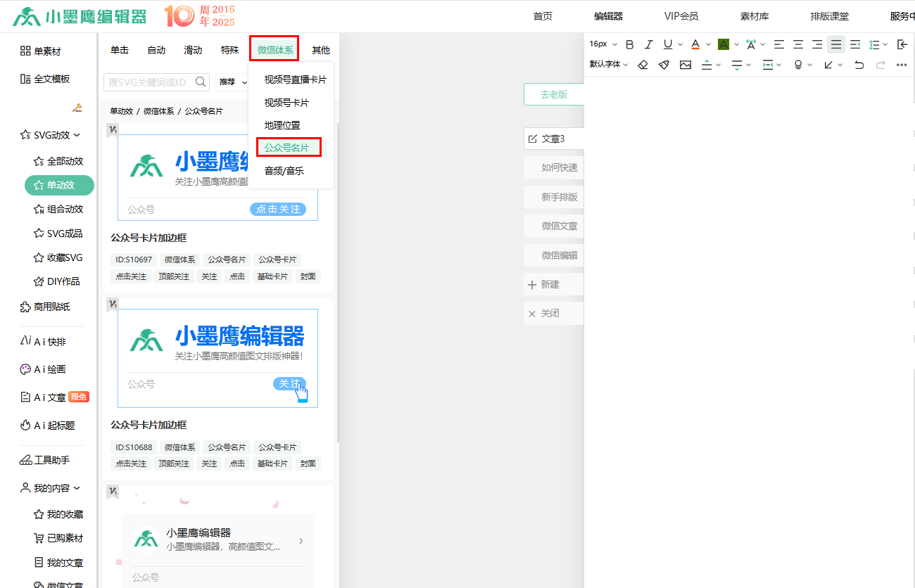Switch to the 滑动 tab
This screenshot has width=915, height=588.
point(193,50)
